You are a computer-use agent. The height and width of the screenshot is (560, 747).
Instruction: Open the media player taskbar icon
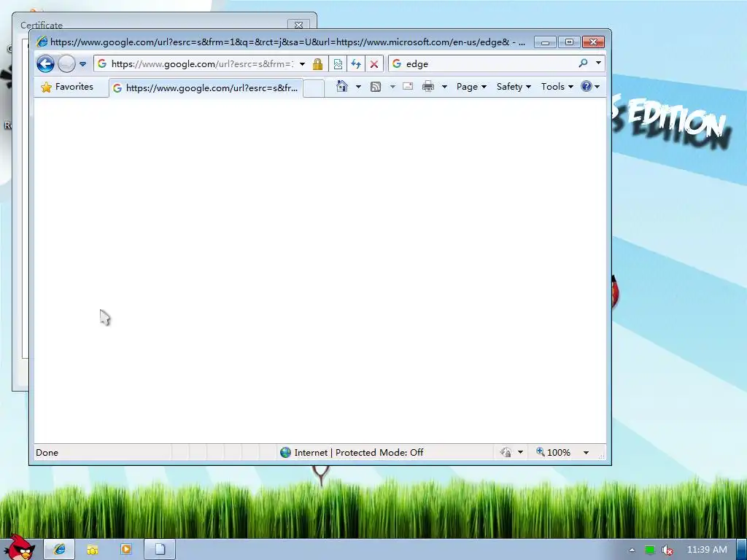[x=126, y=550]
